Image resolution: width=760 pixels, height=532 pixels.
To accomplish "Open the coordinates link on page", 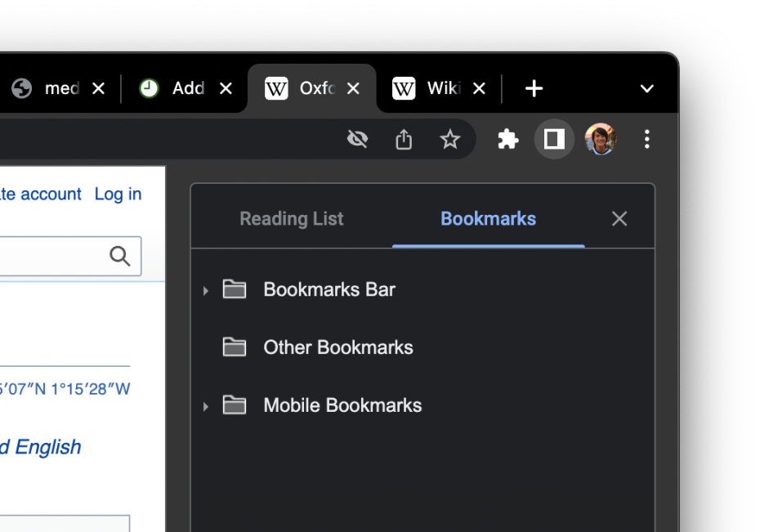I will coord(65,389).
